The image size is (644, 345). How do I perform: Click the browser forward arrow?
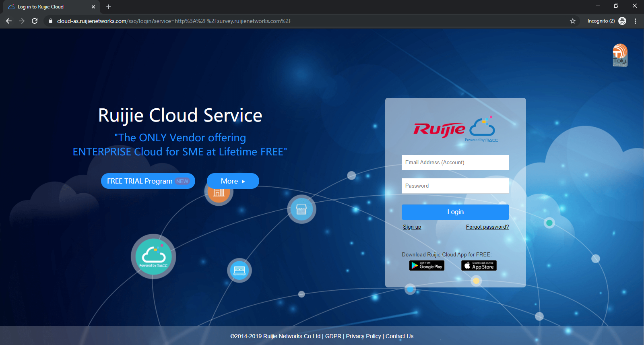pyautogui.click(x=22, y=21)
